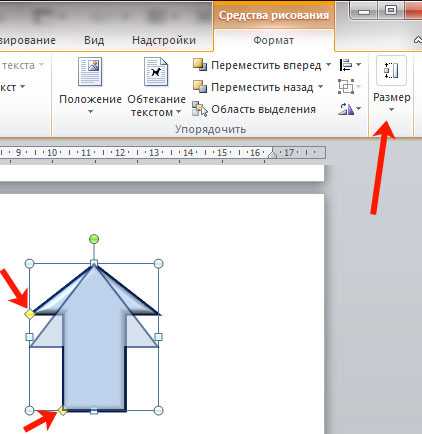Click the yellow adjustment handle on arrow's left
The image size is (422, 434).
29,314
